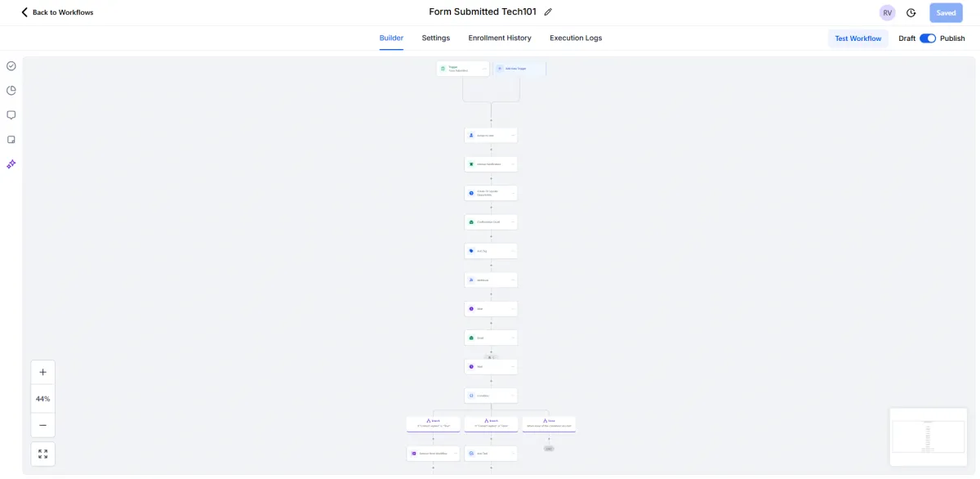Click the Test Workflow button
Viewport: 980px width, 479px height.
[x=857, y=38]
